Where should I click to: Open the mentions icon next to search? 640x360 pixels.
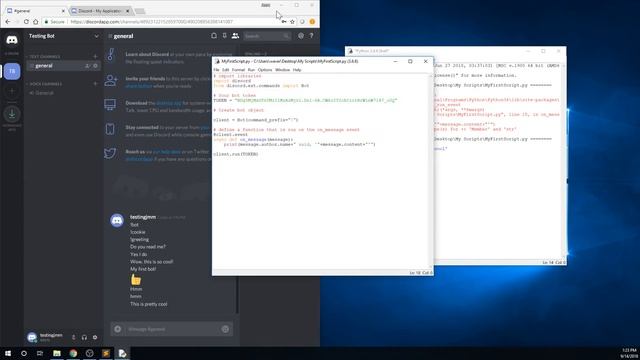coord(301,36)
